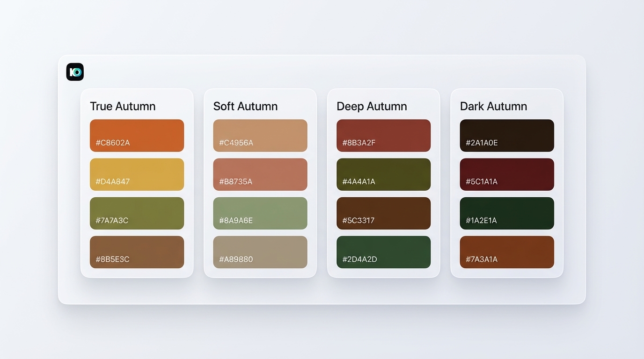The width and height of the screenshot is (644, 359).
Task: Click the Deep Autumn card label
Action: (371, 106)
